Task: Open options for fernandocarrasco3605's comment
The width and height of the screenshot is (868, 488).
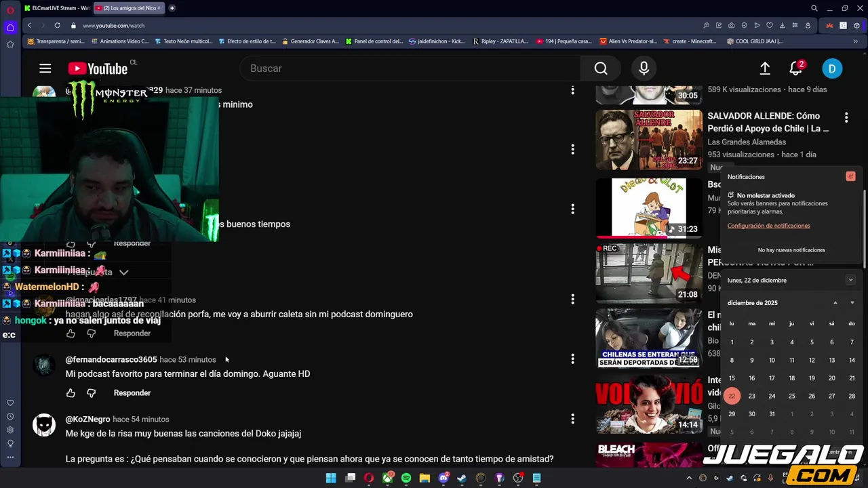Action: (572, 359)
